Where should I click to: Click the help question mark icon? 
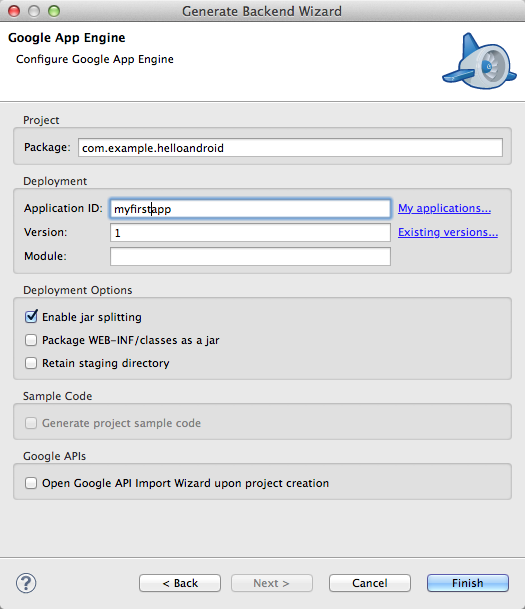[26, 583]
